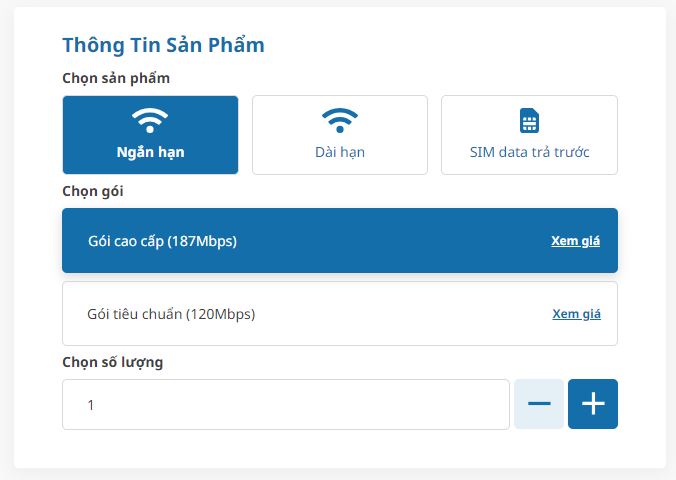The image size is (676, 480).
Task: Select the Ngắn hạn product card
Action: pyautogui.click(x=150, y=135)
